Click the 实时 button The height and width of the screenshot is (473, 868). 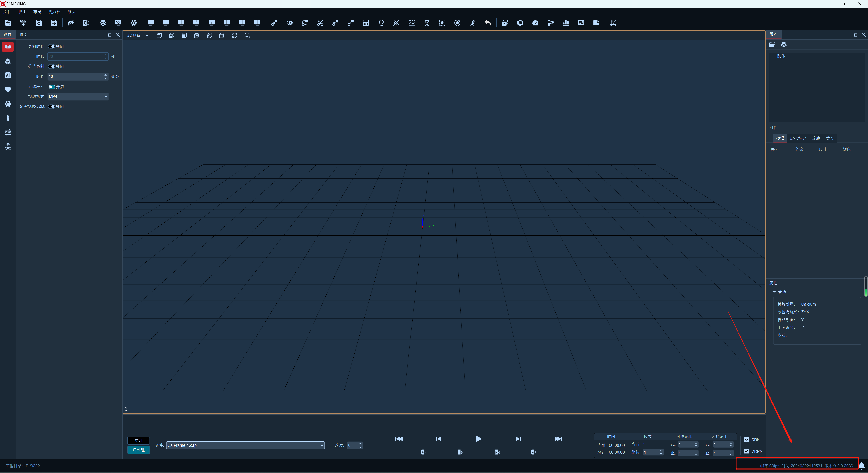coord(139,441)
